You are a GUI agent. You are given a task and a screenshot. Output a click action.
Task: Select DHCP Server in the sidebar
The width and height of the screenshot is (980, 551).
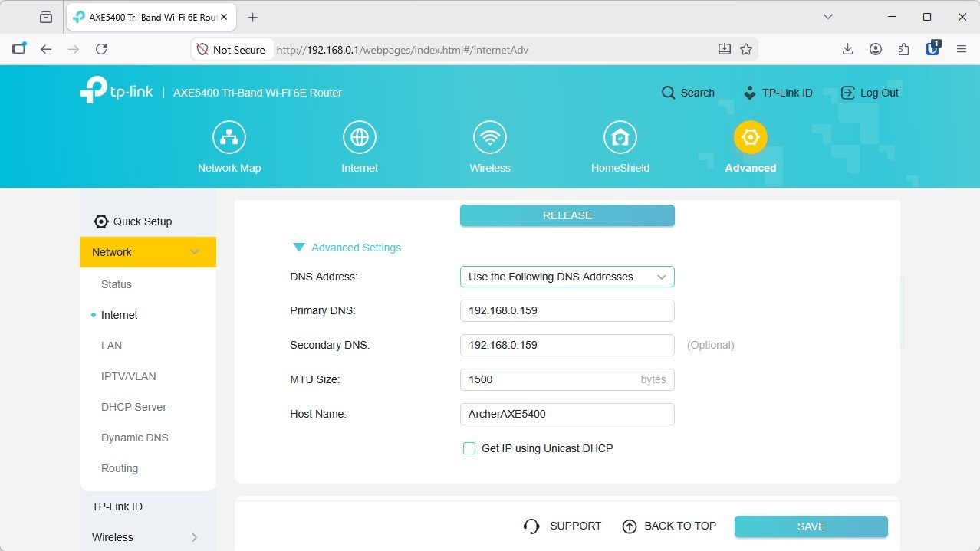point(133,407)
